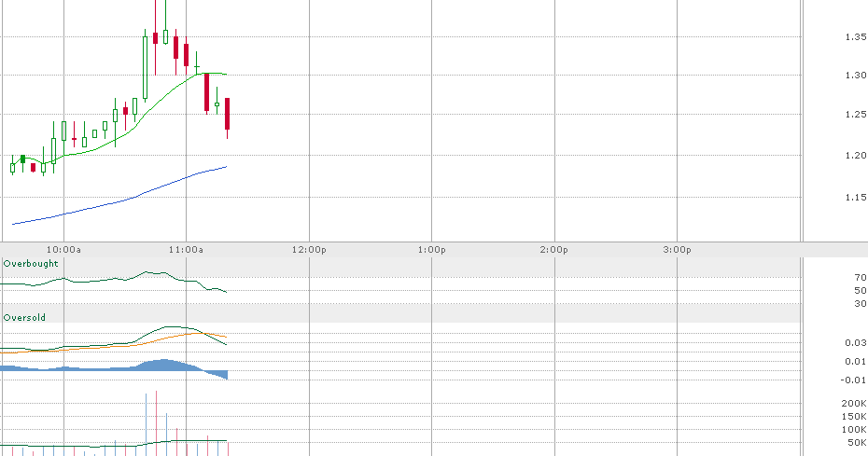Click the 1.30 price axis label

(x=856, y=76)
